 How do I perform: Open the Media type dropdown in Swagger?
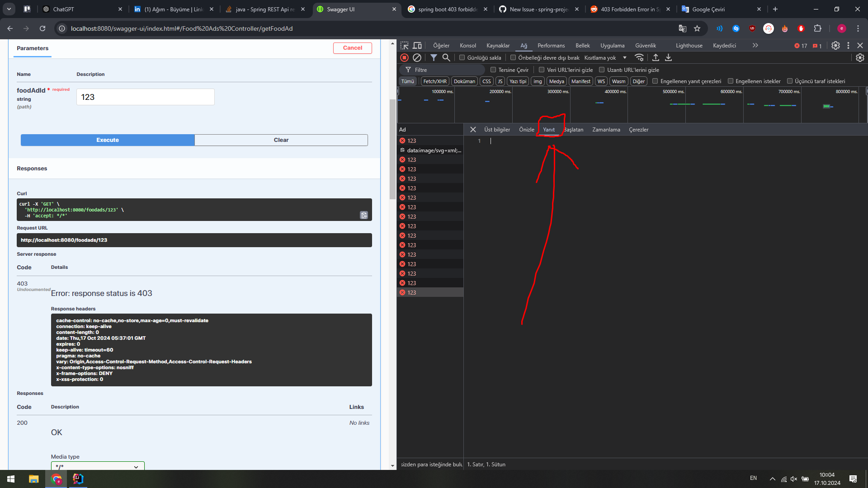[97, 466]
